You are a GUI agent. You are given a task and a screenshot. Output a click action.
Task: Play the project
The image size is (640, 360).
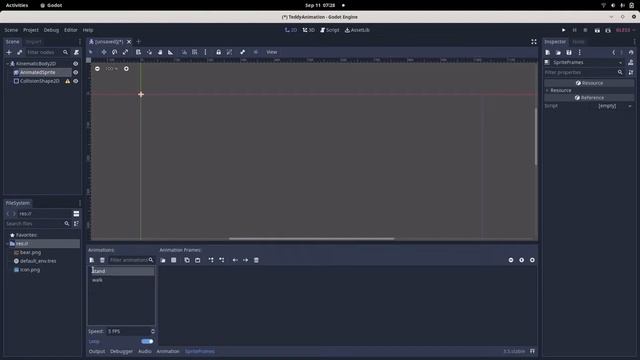coord(563,30)
